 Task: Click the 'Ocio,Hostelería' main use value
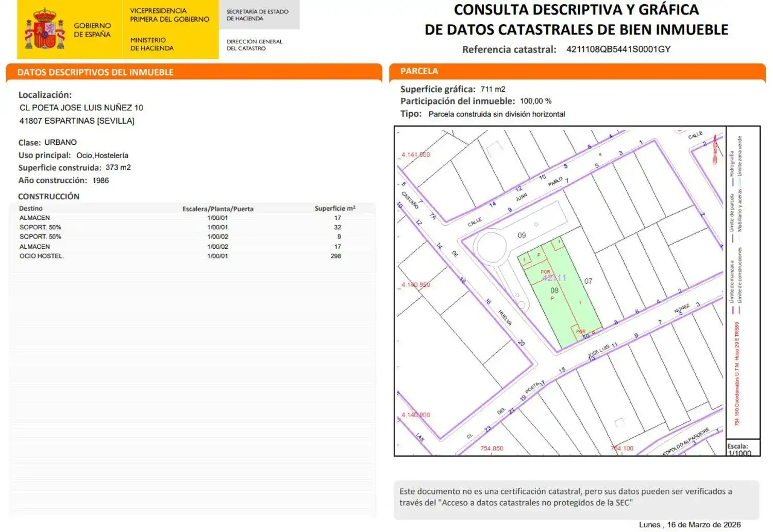point(103,155)
